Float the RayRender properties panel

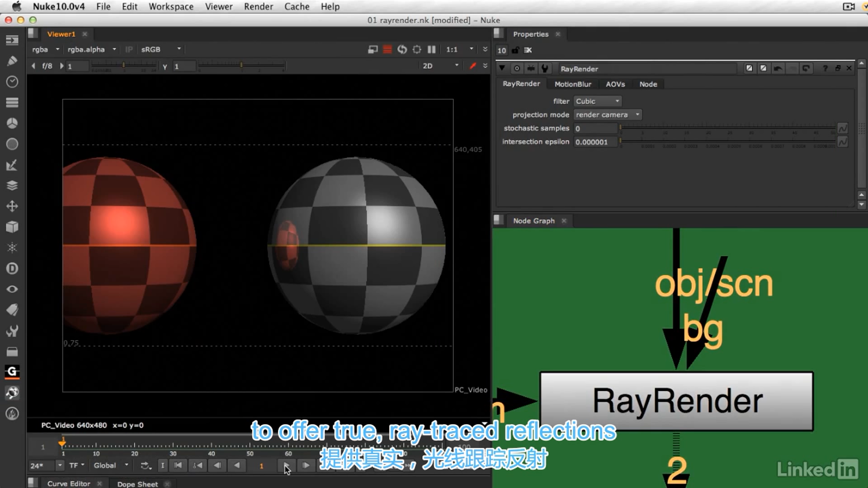(x=838, y=68)
